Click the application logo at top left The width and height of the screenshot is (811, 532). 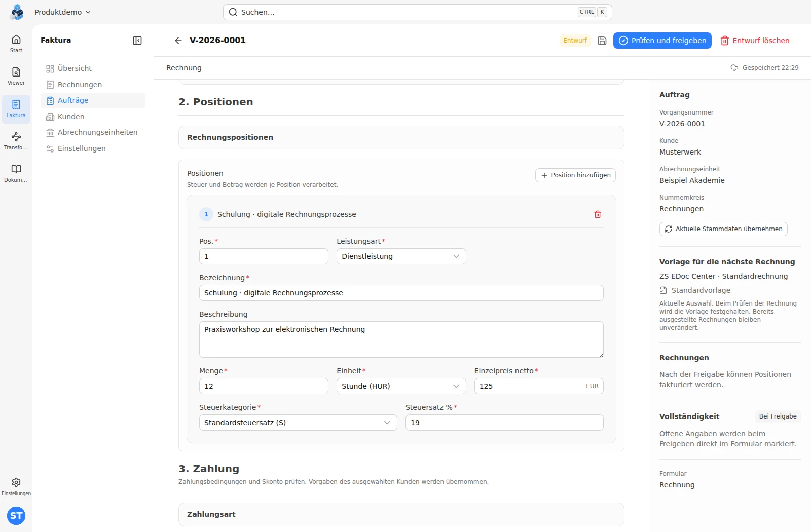point(17,12)
